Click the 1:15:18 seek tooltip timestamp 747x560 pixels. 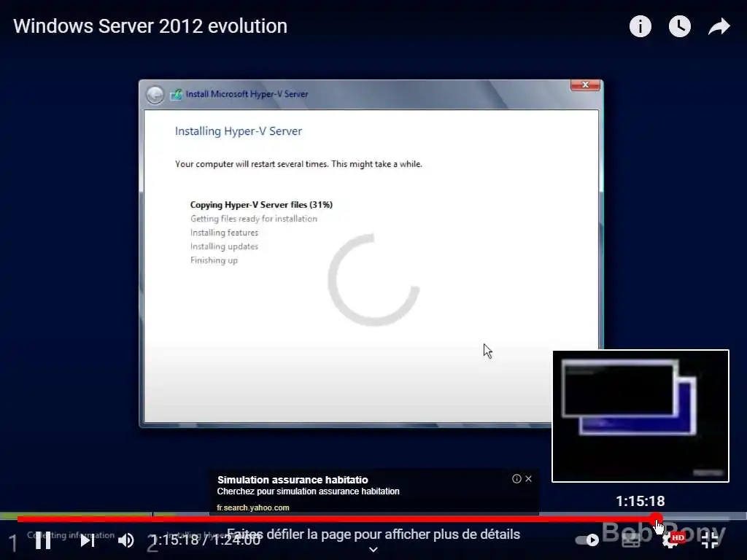tap(640, 501)
